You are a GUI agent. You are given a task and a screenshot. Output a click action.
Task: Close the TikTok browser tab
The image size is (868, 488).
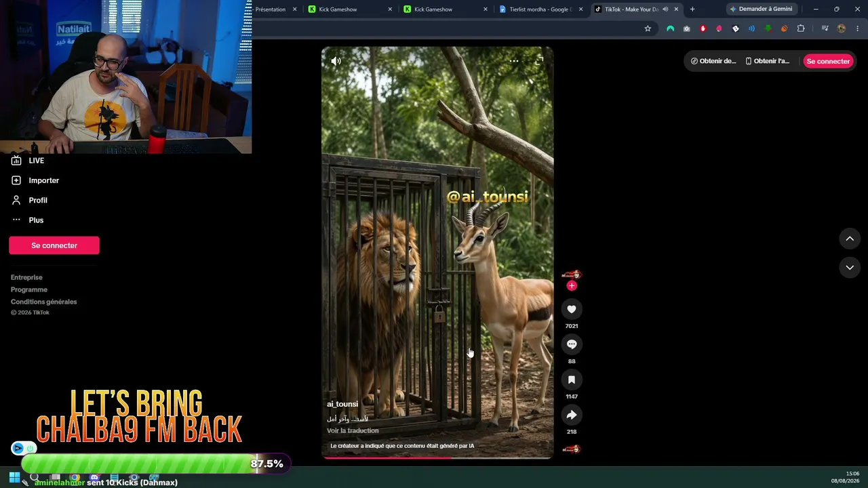coord(676,9)
